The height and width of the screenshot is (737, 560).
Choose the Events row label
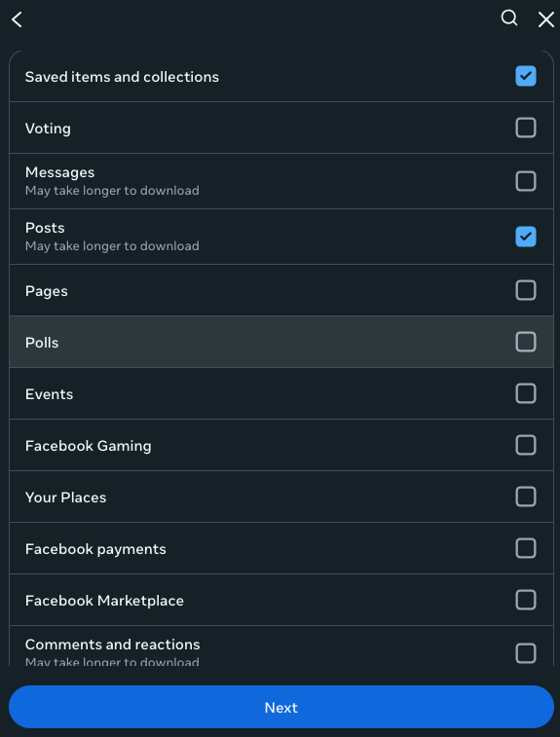tap(49, 394)
